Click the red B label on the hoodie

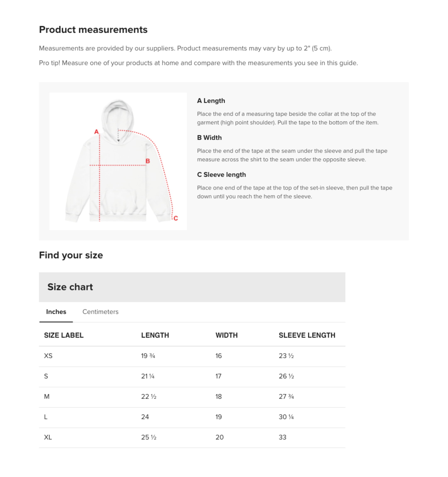(148, 161)
